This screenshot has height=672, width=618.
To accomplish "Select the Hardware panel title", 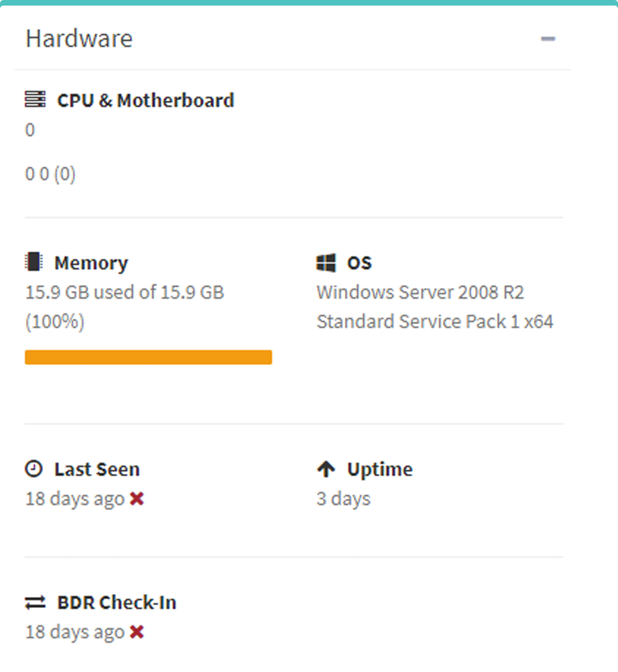I will click(79, 39).
